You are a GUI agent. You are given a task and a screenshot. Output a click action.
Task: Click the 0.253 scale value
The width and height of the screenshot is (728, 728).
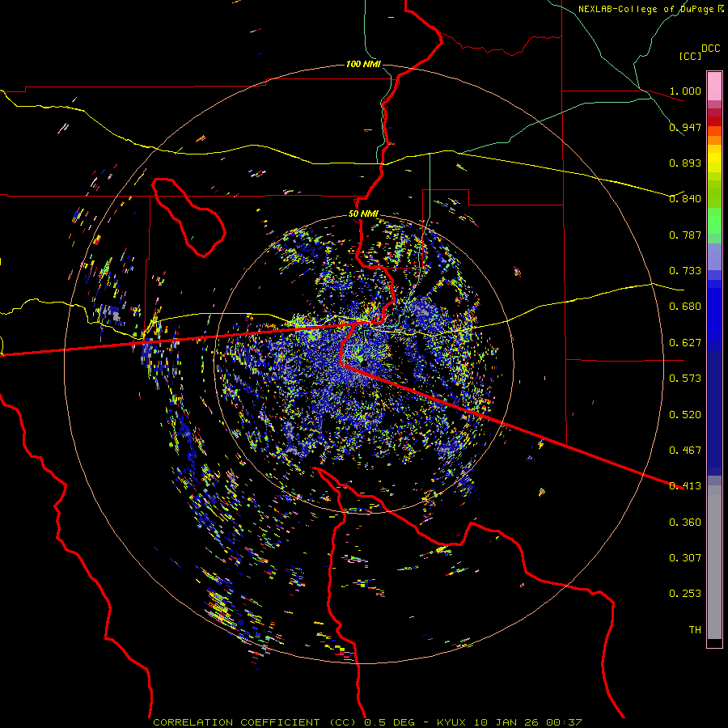tap(685, 594)
